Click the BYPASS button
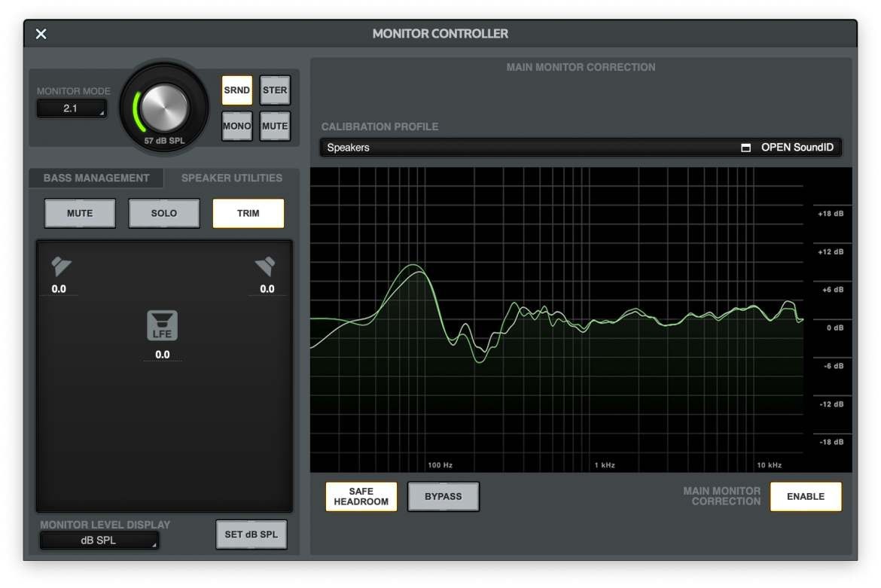This screenshot has height=588, width=881. (443, 497)
